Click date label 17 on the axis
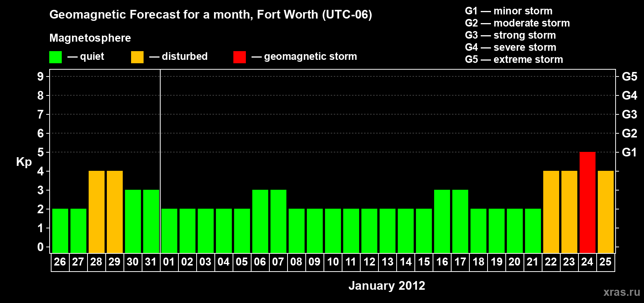 [460, 262]
